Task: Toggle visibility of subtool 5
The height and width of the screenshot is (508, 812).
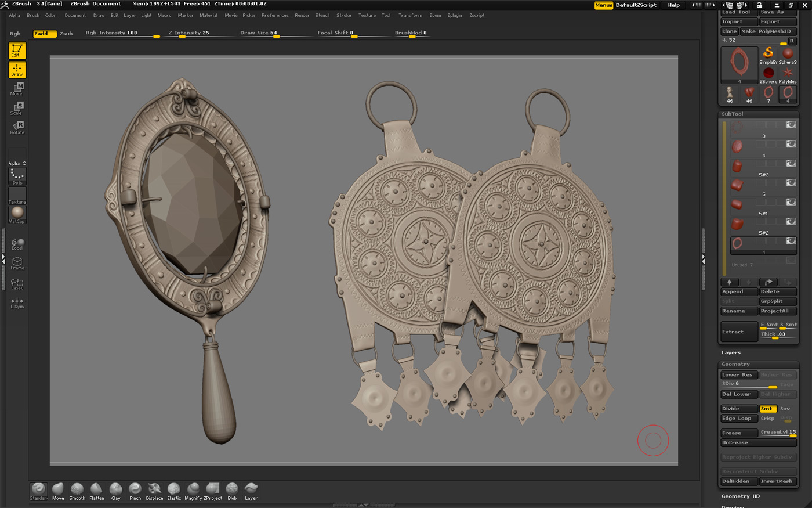Action: [x=791, y=183]
